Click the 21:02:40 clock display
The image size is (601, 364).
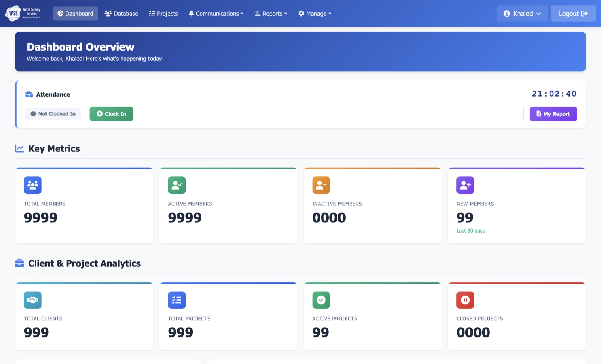tap(554, 94)
